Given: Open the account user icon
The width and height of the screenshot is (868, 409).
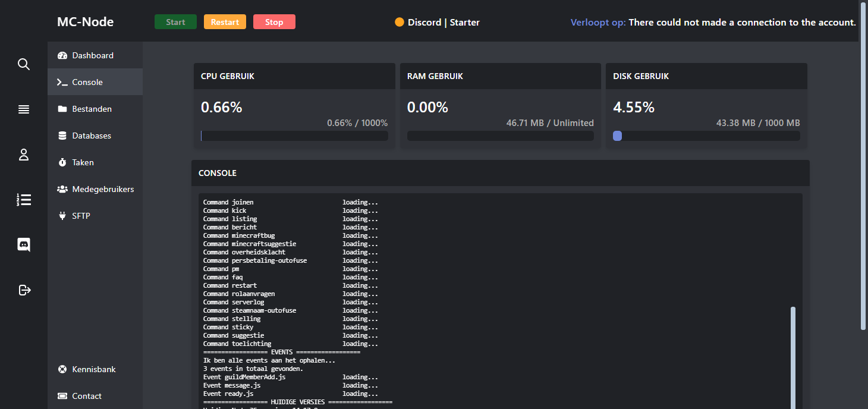Looking at the screenshot, I should pyautogui.click(x=24, y=155).
